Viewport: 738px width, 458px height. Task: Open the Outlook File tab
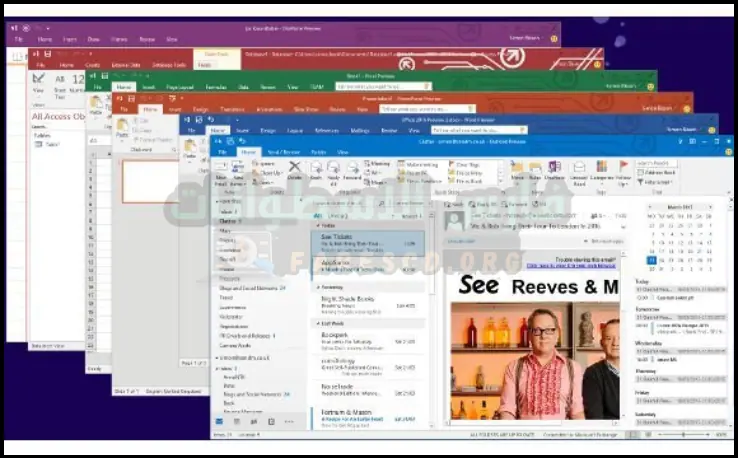223,152
